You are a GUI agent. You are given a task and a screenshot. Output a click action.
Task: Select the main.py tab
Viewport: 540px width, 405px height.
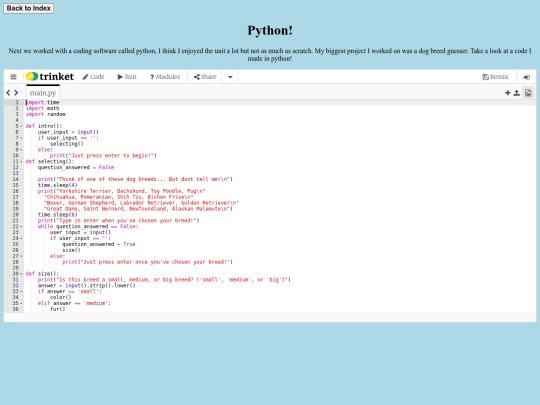click(x=43, y=93)
